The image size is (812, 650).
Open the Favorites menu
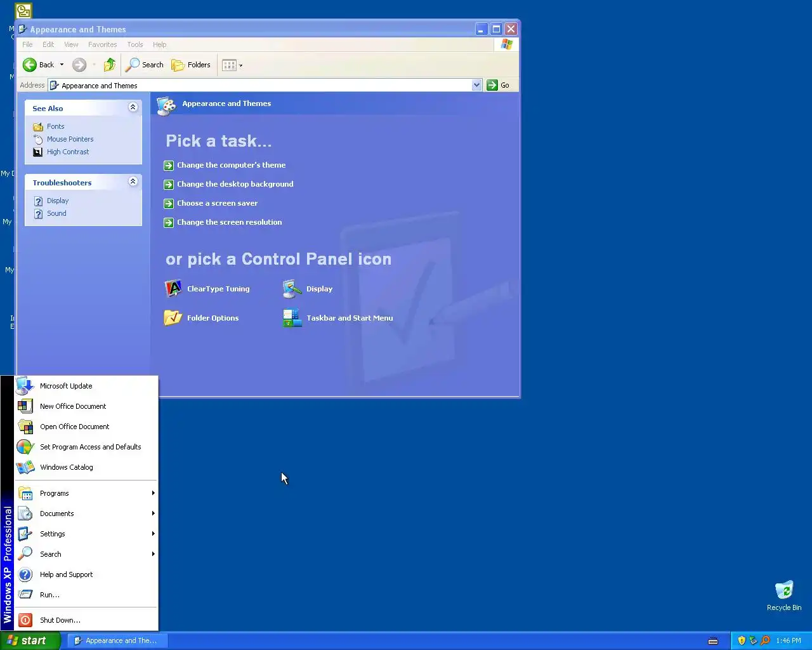click(103, 44)
